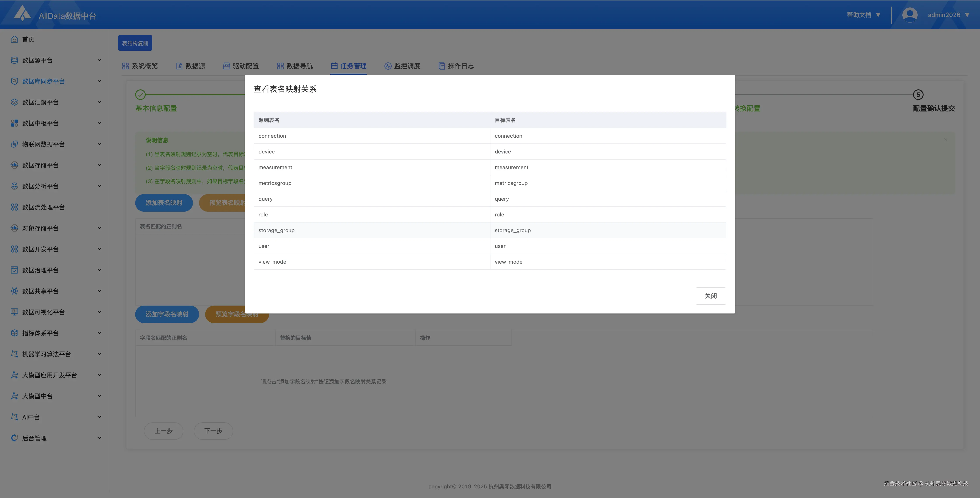Click the 首页 home icon in sidebar
The height and width of the screenshot is (498, 980).
(x=14, y=39)
